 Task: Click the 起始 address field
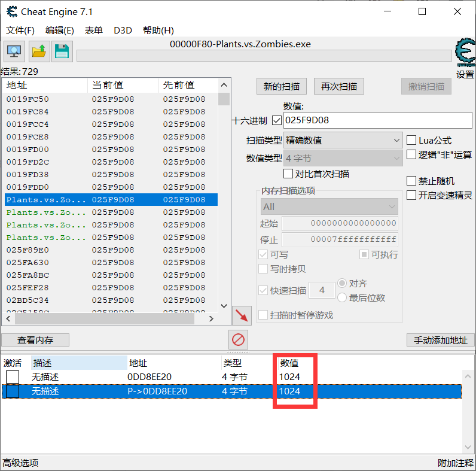340,223
